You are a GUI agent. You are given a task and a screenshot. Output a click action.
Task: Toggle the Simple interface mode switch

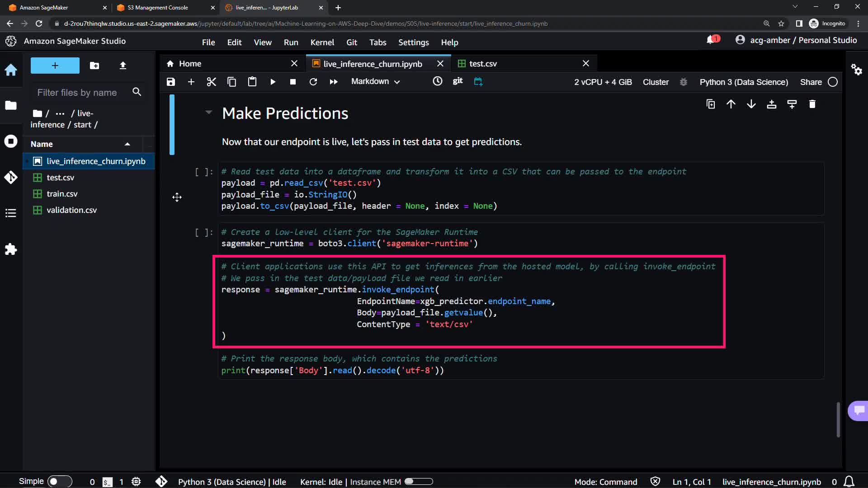click(59, 481)
